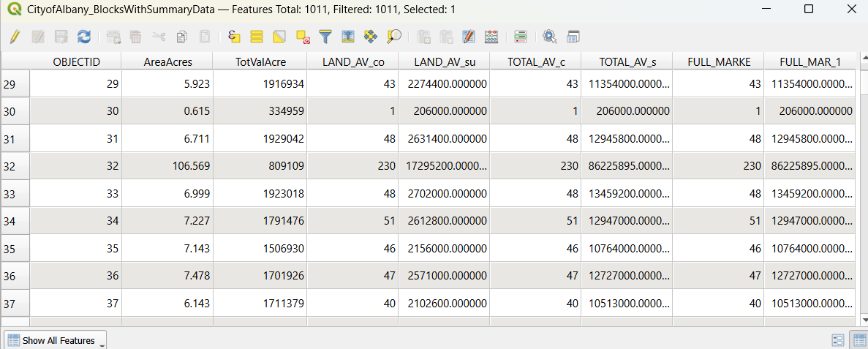This screenshot has width=868, height=349.
Task: Toggle editing mode with the pencil icon
Action: (15, 37)
